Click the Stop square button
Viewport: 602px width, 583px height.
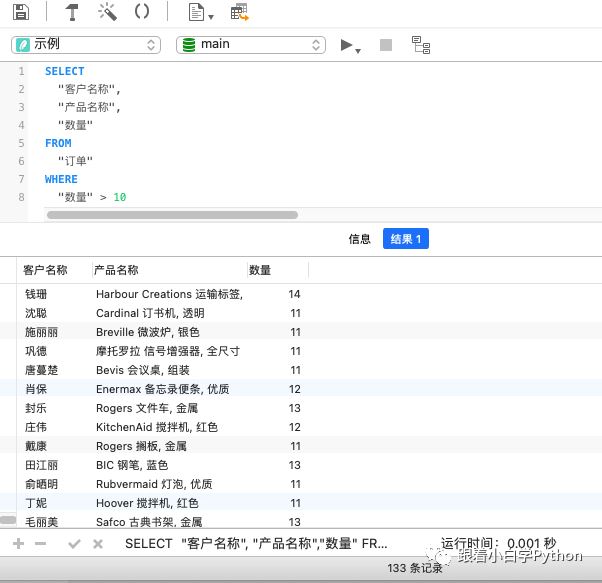[x=386, y=45]
